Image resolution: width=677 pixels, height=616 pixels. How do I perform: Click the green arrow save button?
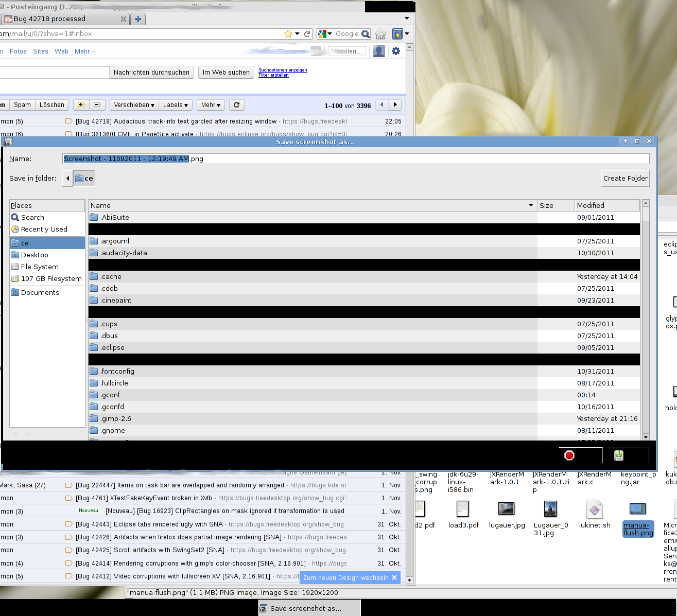[619, 455]
